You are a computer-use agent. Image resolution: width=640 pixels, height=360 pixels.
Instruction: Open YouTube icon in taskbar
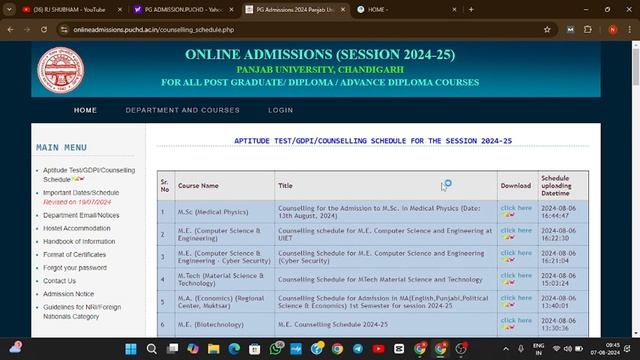(x=378, y=349)
